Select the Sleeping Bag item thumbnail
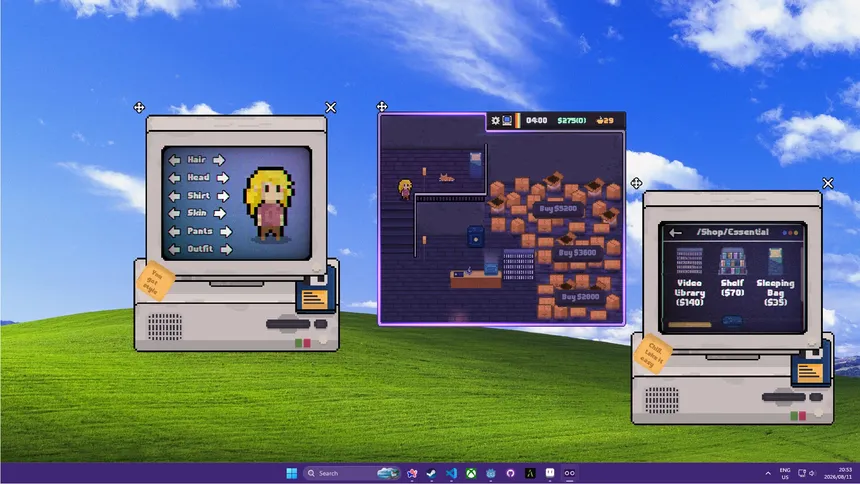The width and height of the screenshot is (860, 484). [775, 261]
